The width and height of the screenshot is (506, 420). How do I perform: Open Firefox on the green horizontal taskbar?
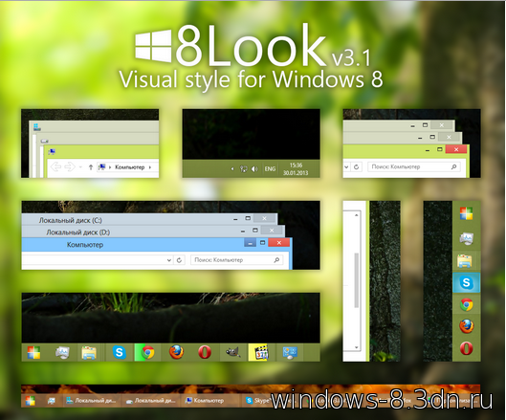(x=177, y=352)
